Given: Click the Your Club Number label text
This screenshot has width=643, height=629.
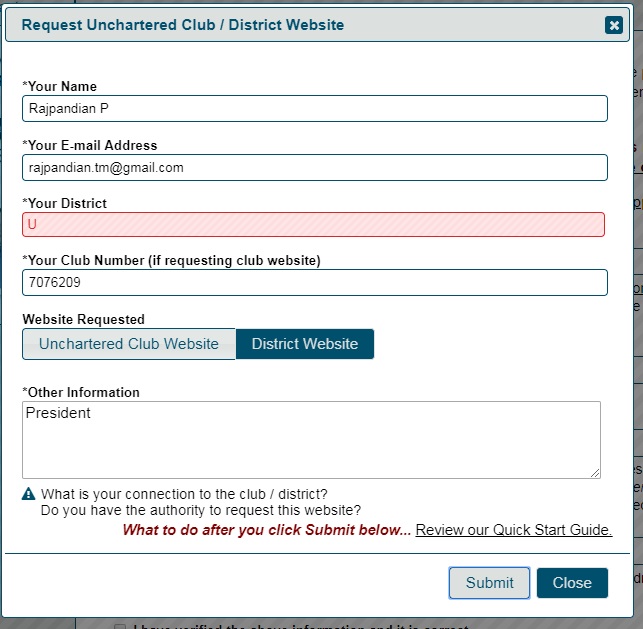Looking at the screenshot, I should [171, 261].
